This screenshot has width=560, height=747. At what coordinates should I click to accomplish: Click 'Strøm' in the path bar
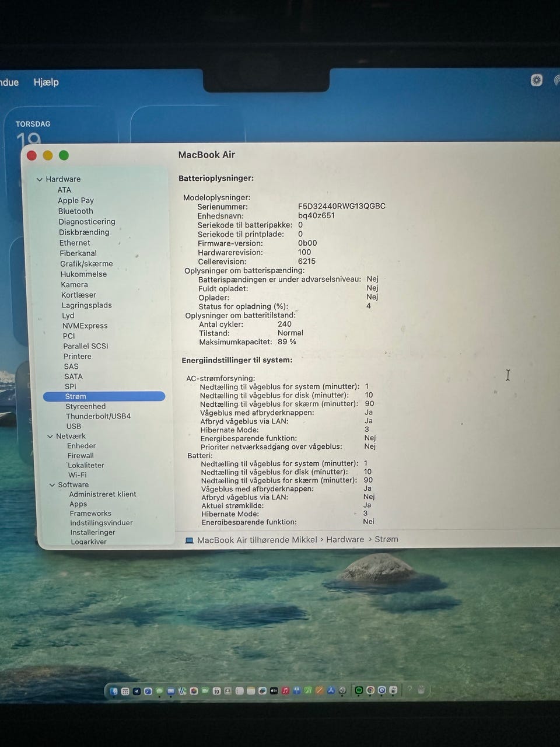click(386, 540)
